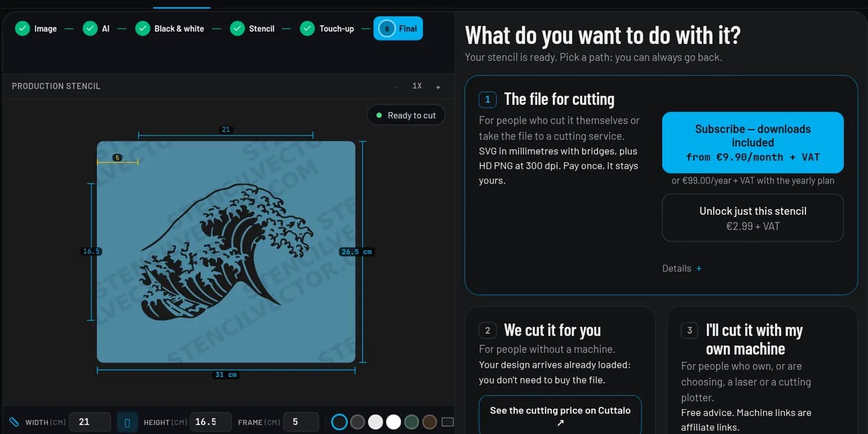This screenshot has width=868, height=434.
Task: Focus the Frame (cm) input field
Action: click(301, 422)
